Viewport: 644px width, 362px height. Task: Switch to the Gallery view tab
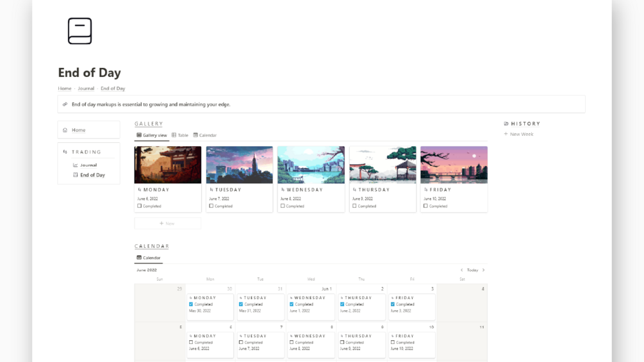pos(152,135)
